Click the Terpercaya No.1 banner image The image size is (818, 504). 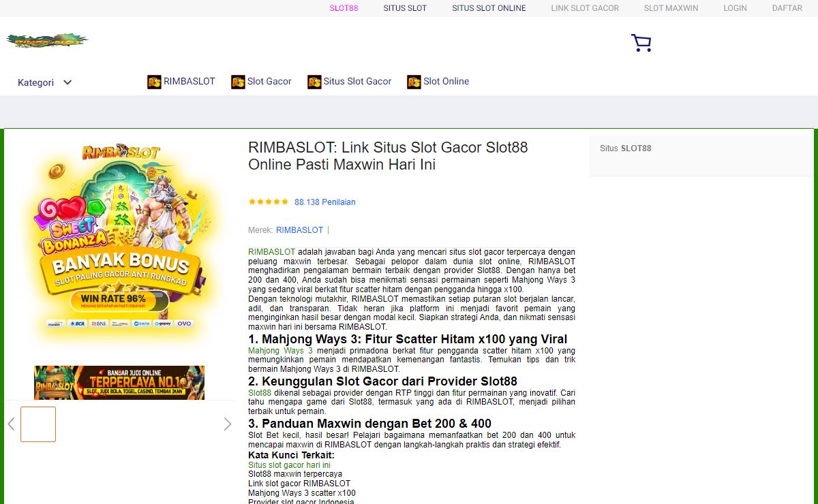click(x=119, y=383)
